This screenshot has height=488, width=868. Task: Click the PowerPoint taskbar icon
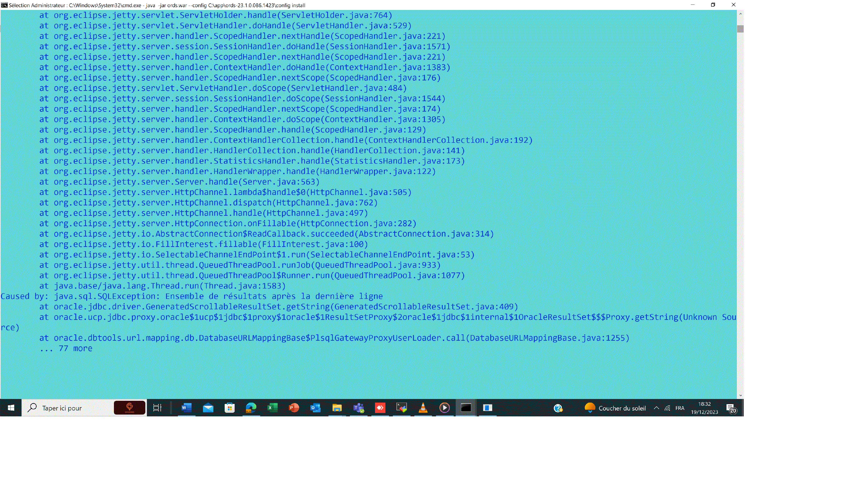(293, 408)
